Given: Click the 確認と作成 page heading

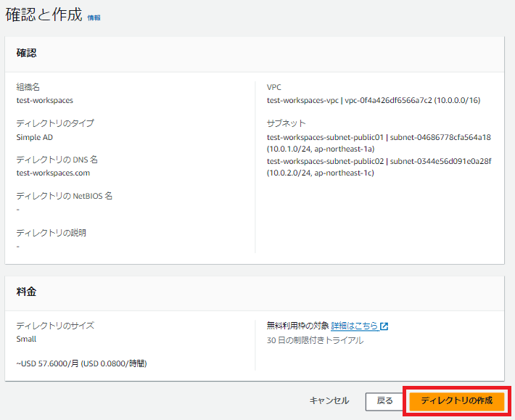Looking at the screenshot, I should 44,15.
